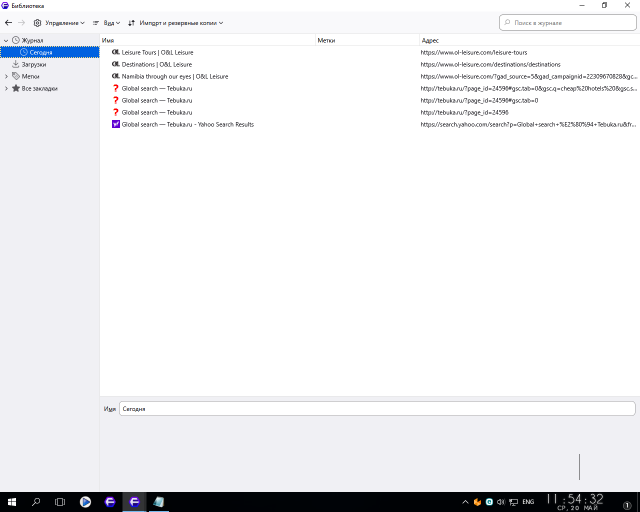Click the teal square tray icon
Screen dimensions: 640x512
point(489,502)
